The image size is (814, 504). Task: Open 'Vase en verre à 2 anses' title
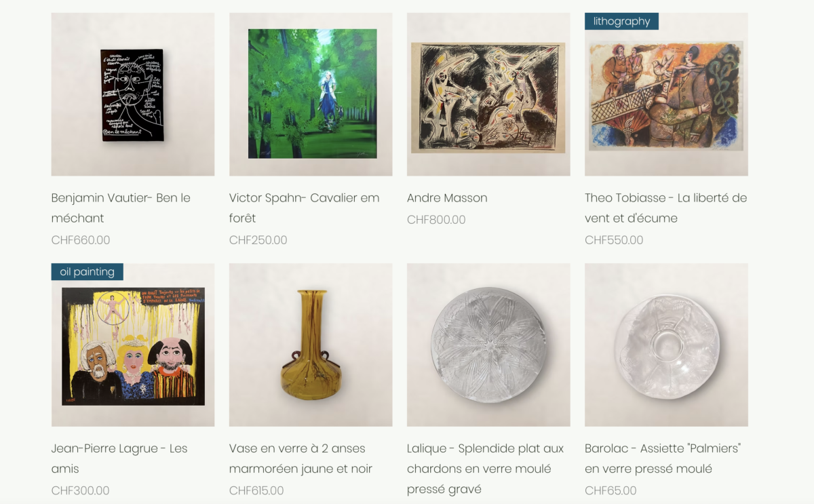301,459
